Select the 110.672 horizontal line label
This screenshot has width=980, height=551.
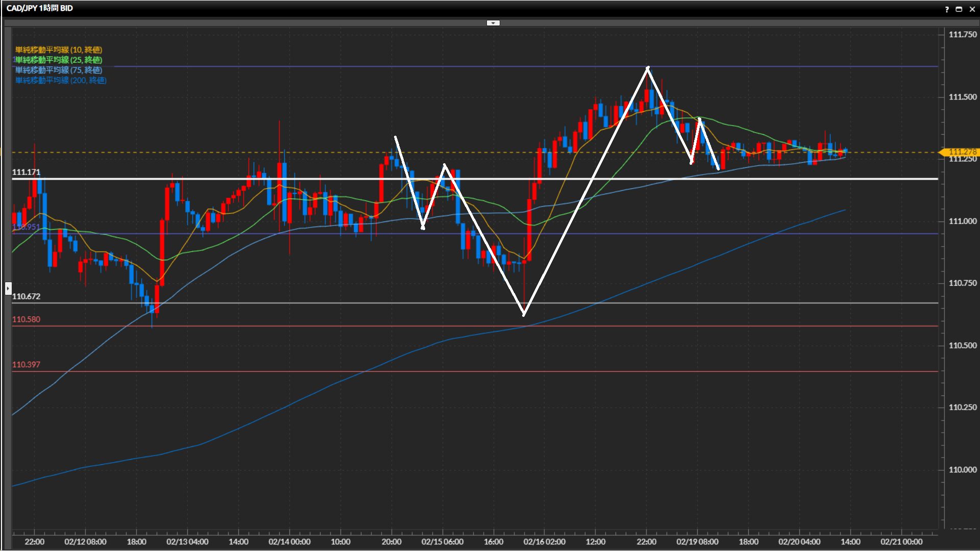point(26,296)
